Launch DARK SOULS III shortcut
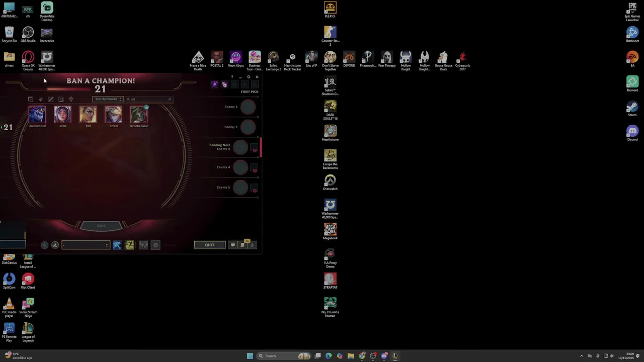The image size is (644, 362). [330, 110]
